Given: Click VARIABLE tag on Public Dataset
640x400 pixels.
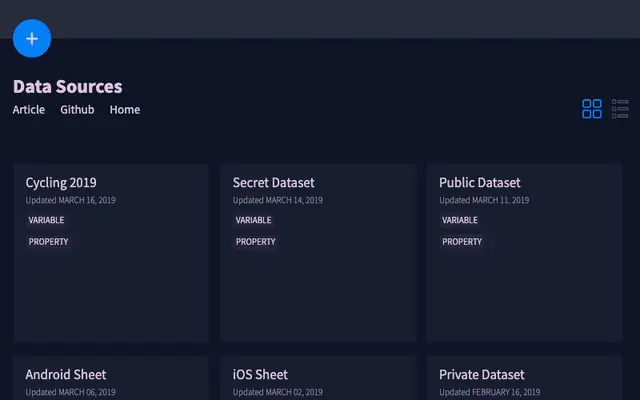Looking at the screenshot, I should point(460,220).
